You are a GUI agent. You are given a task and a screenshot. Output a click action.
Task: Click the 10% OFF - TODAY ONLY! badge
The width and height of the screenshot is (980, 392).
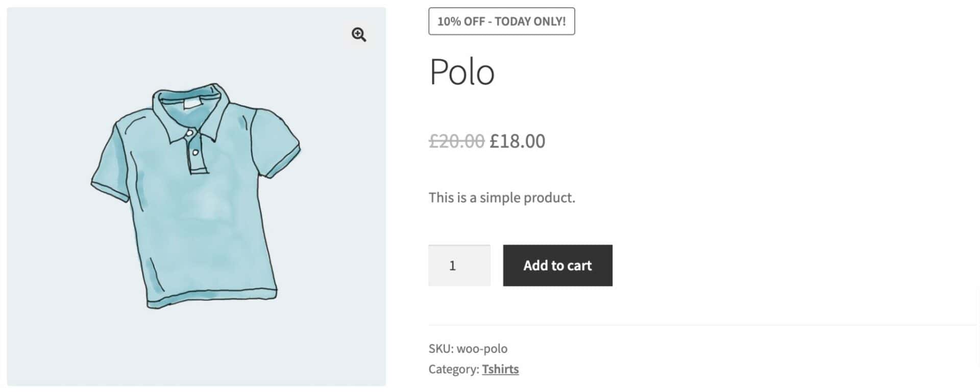[x=502, y=21]
